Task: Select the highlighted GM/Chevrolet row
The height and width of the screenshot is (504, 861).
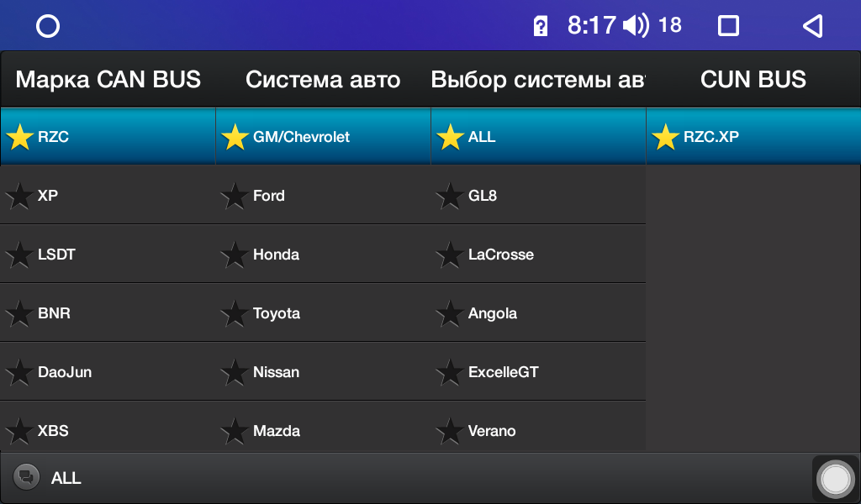Action: (323, 137)
